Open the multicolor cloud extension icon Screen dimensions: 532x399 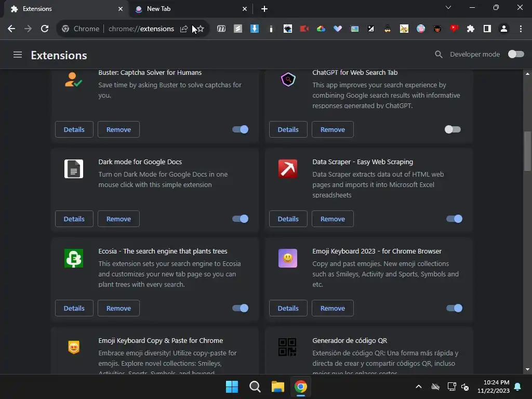pos(321,29)
